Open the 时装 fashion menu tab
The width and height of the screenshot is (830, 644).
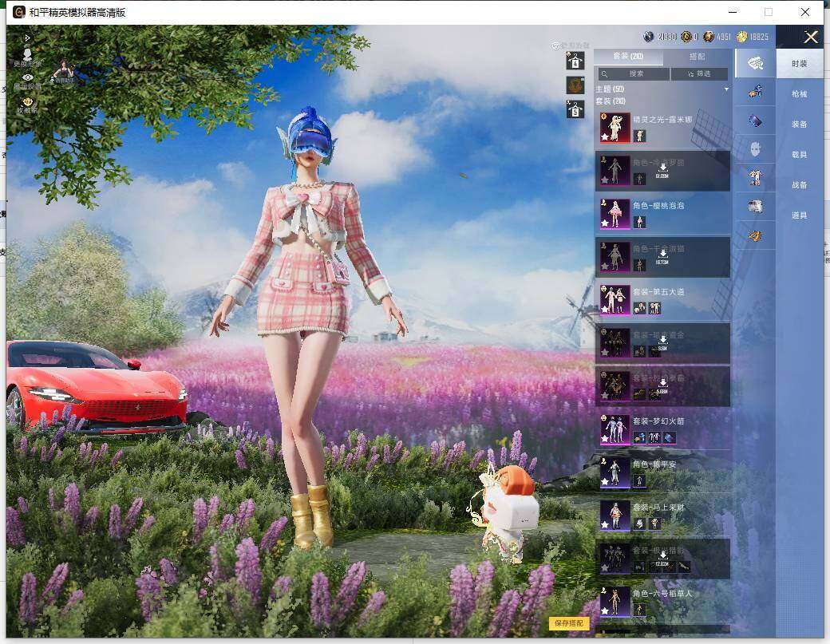tap(800, 64)
